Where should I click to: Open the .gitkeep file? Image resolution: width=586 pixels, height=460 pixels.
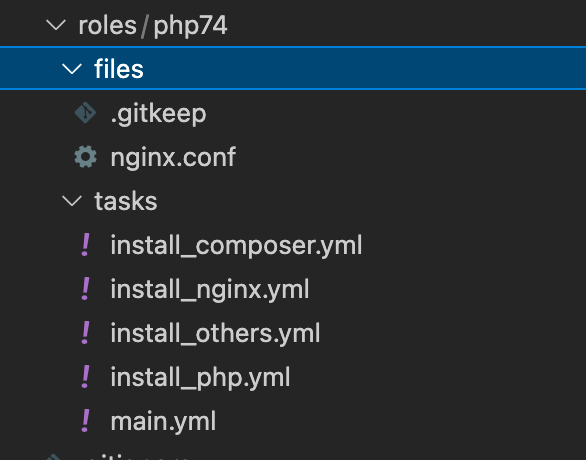point(158,114)
